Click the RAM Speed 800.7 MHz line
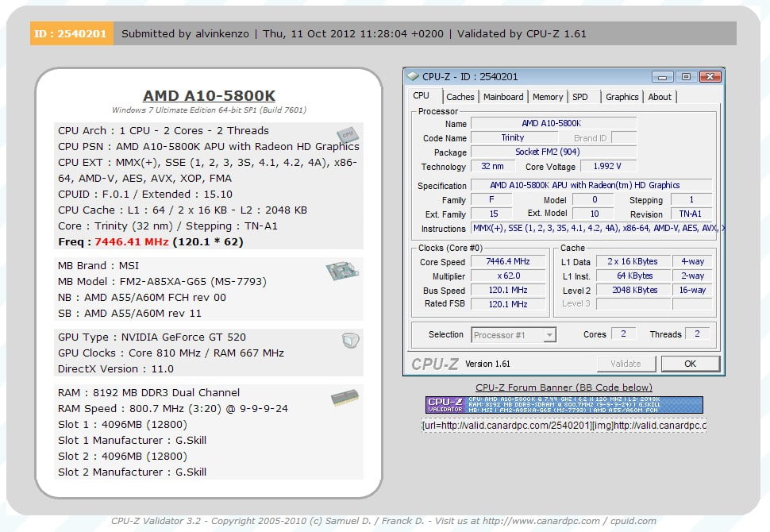The width and height of the screenshot is (770, 532). [173, 409]
